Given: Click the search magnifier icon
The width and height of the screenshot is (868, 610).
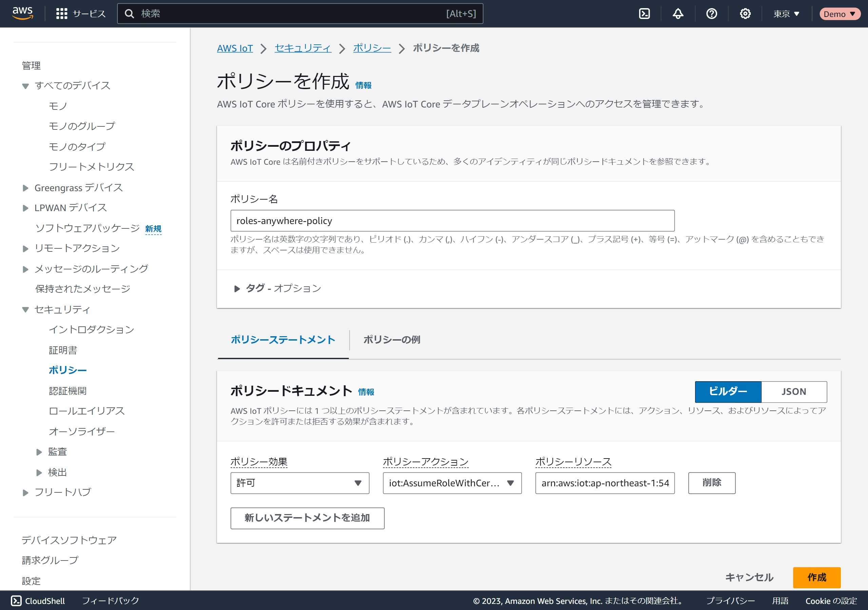Looking at the screenshot, I should coord(129,14).
